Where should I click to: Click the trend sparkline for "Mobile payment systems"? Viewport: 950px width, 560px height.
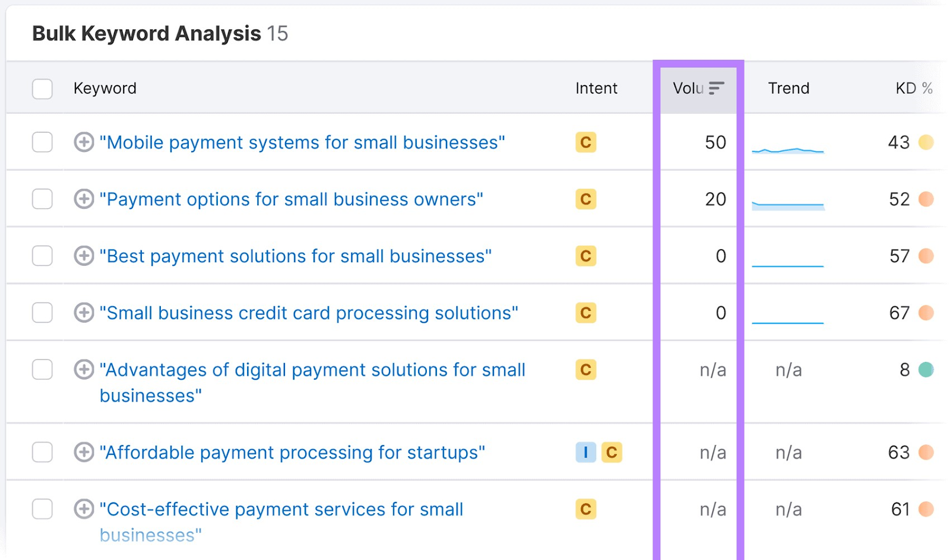click(x=787, y=151)
